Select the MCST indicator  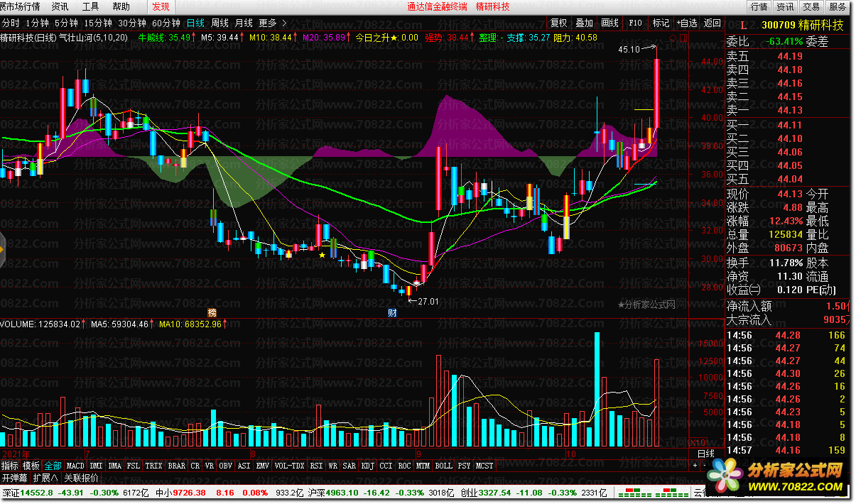[x=484, y=466]
